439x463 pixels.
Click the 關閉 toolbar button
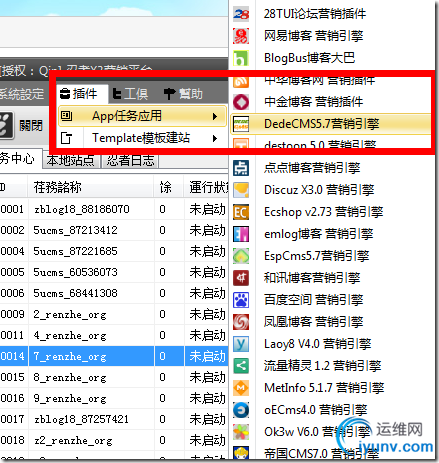click(21, 126)
